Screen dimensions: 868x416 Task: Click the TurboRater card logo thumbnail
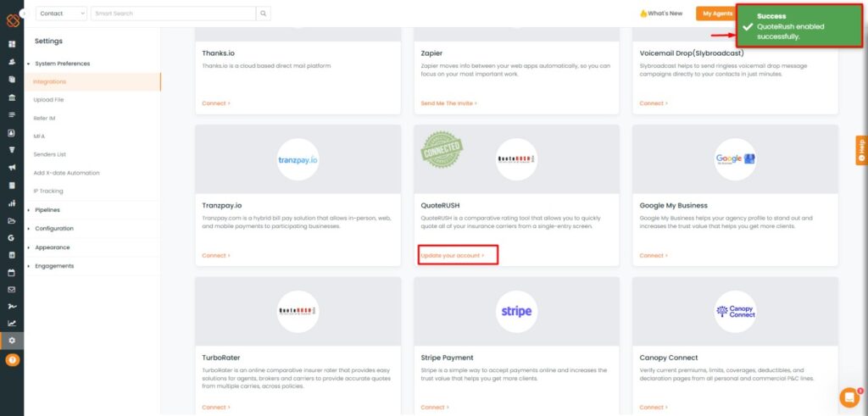(298, 312)
